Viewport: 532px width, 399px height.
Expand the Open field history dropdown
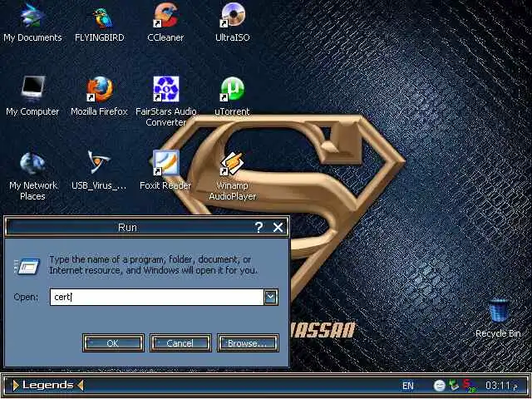pyautogui.click(x=271, y=297)
